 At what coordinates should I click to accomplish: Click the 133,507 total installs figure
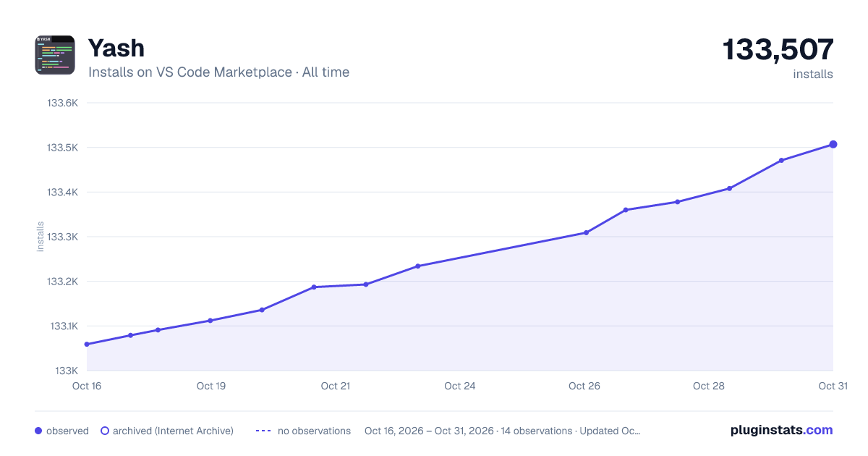(778, 49)
